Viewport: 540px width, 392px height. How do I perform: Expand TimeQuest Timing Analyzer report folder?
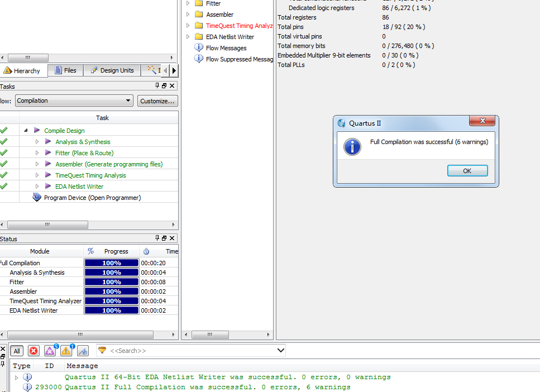(188, 26)
